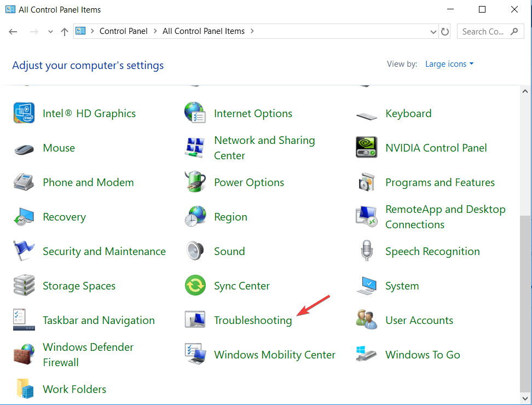Click the Sync Center green icon
Screen dimensions: 532x405
(x=195, y=285)
